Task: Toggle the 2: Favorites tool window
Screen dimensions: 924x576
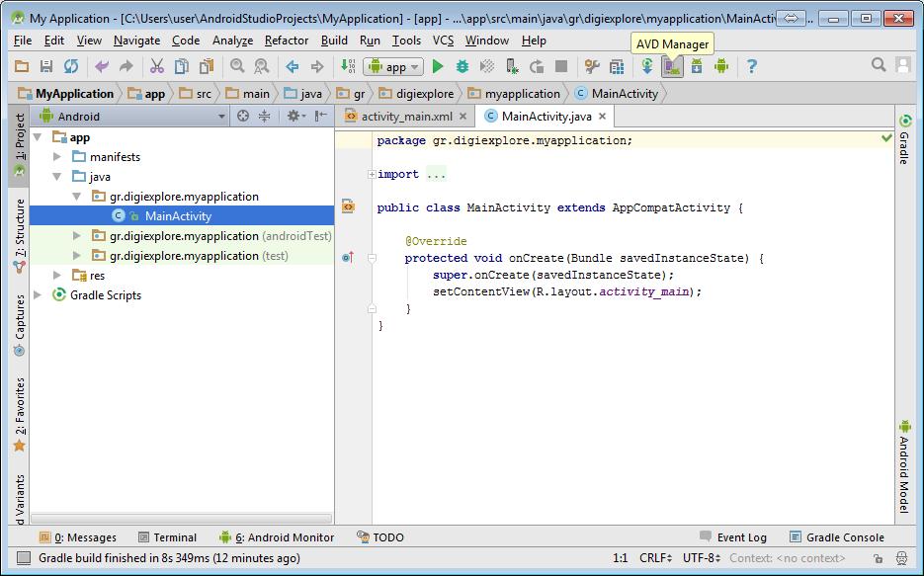Action: pyautogui.click(x=20, y=415)
